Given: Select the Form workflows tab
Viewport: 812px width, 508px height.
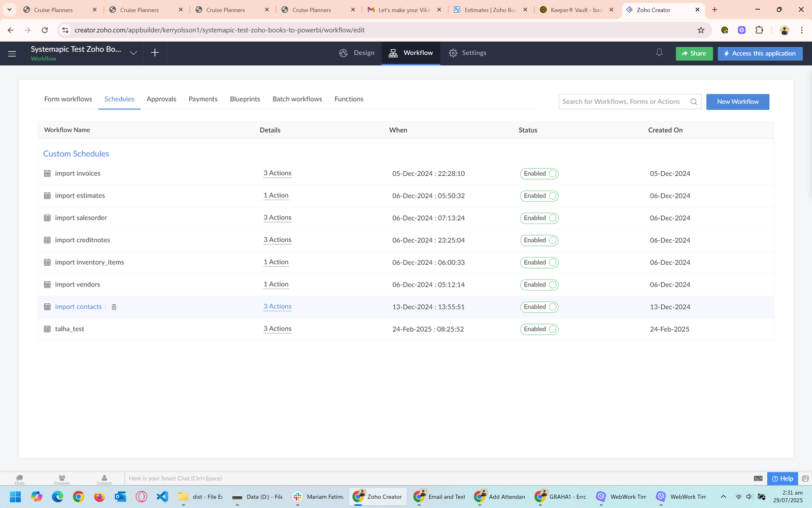Looking at the screenshot, I should click(68, 99).
